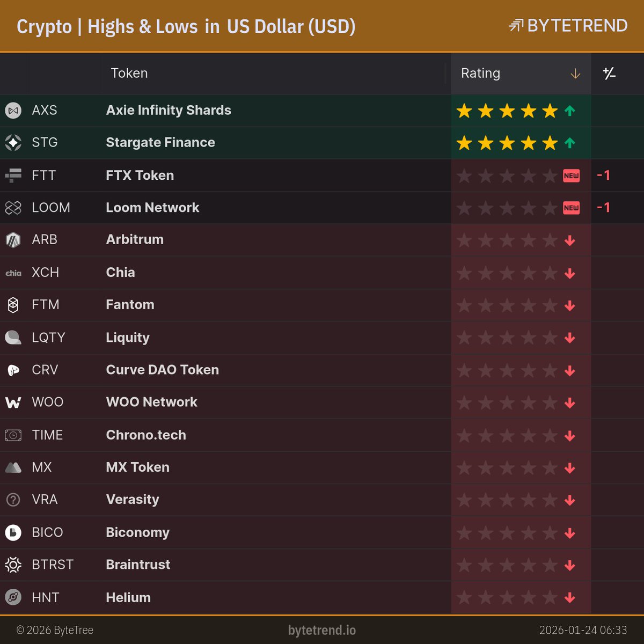644x644 pixels.
Task: Click the MX ticker symbol
Action: coord(42,467)
